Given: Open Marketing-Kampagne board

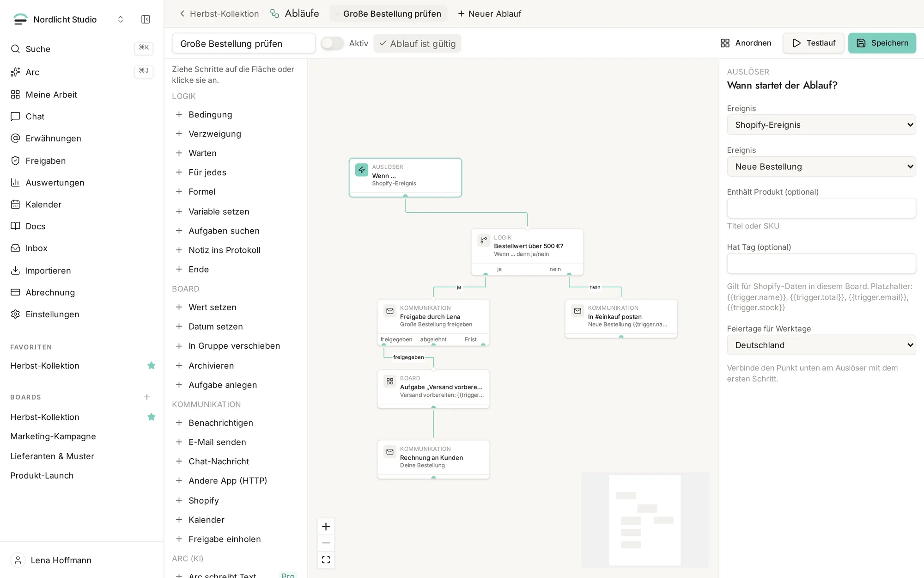Looking at the screenshot, I should coord(53,436).
